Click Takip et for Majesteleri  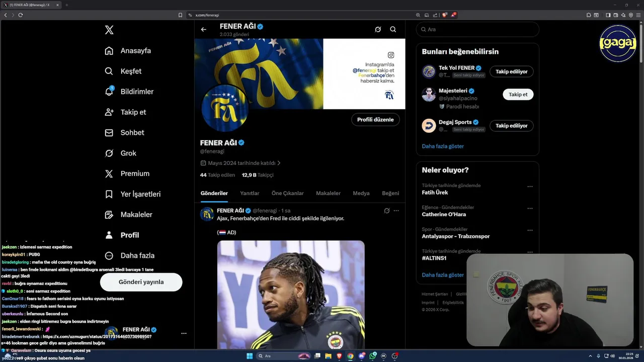[x=518, y=95]
